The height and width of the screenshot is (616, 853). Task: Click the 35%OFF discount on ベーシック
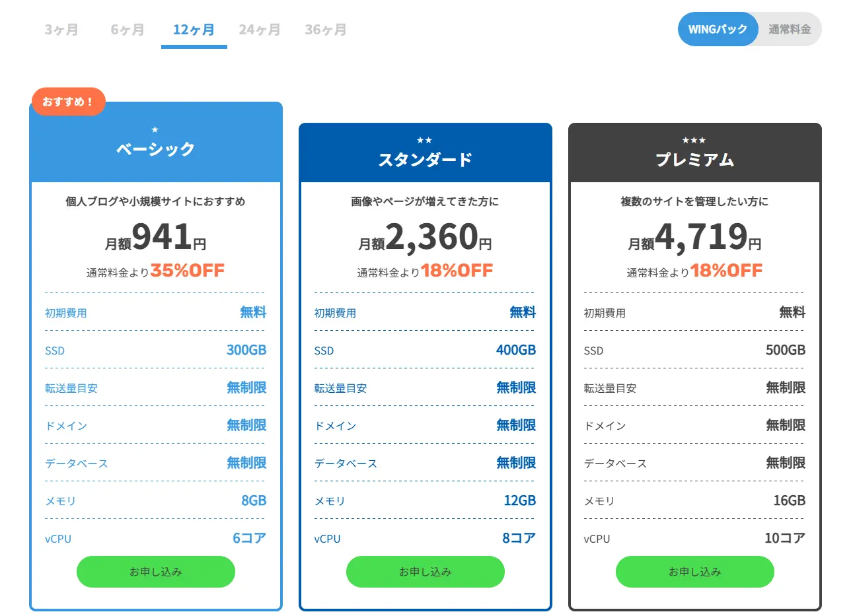coord(188,271)
